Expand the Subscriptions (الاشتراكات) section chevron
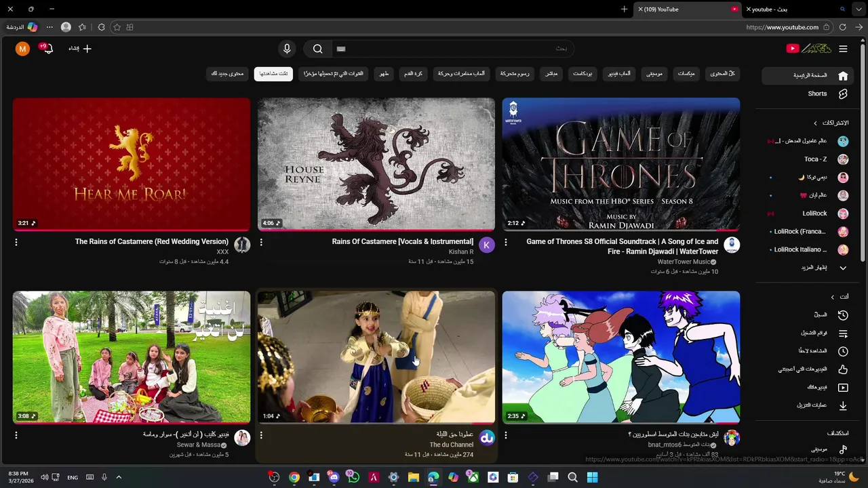The height and width of the screenshot is (488, 868). coord(815,123)
